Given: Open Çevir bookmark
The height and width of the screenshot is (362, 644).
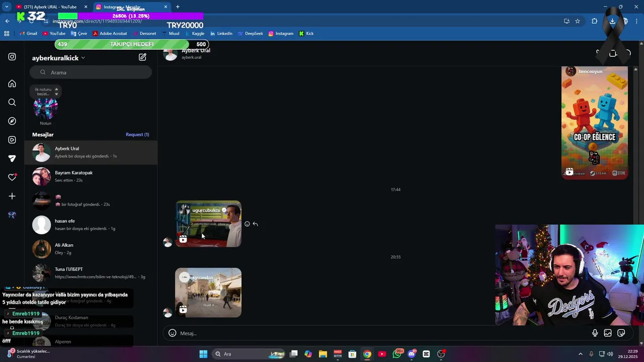Looking at the screenshot, I should [79, 34].
